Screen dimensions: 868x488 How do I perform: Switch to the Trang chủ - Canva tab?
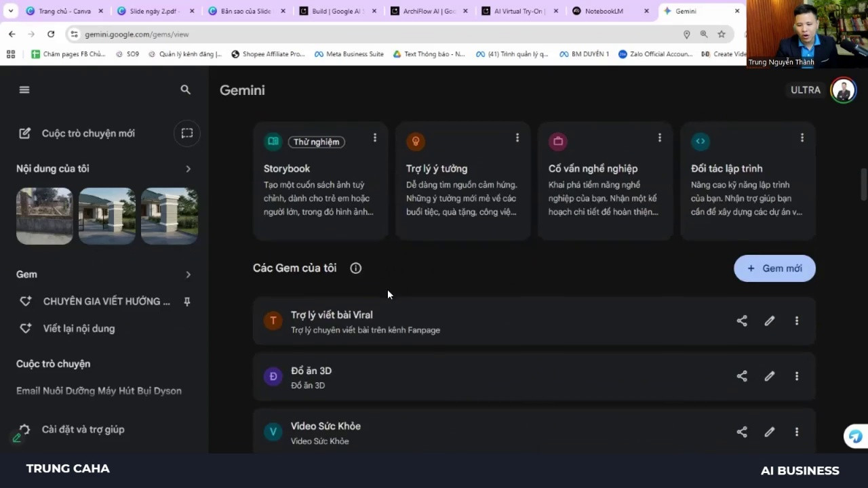coord(64,12)
